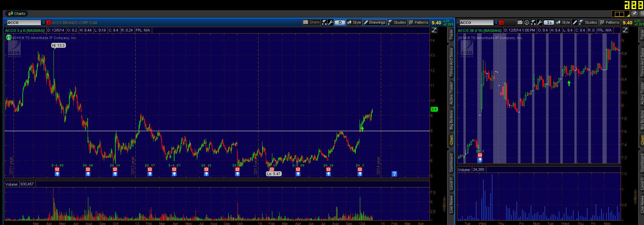Click the earnings phone icon labeled $-0.07
644x225 pixels.
pos(174,169)
